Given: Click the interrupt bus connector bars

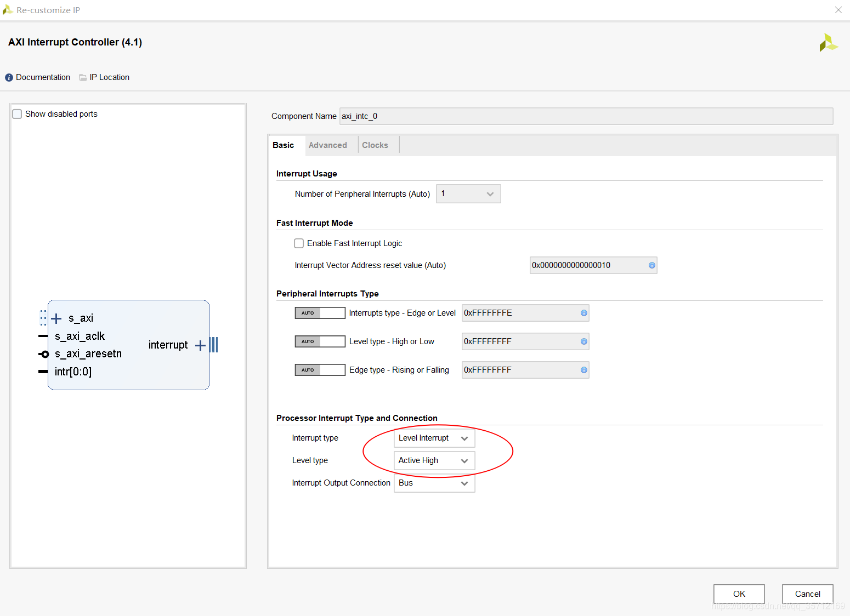Looking at the screenshot, I should tap(214, 345).
